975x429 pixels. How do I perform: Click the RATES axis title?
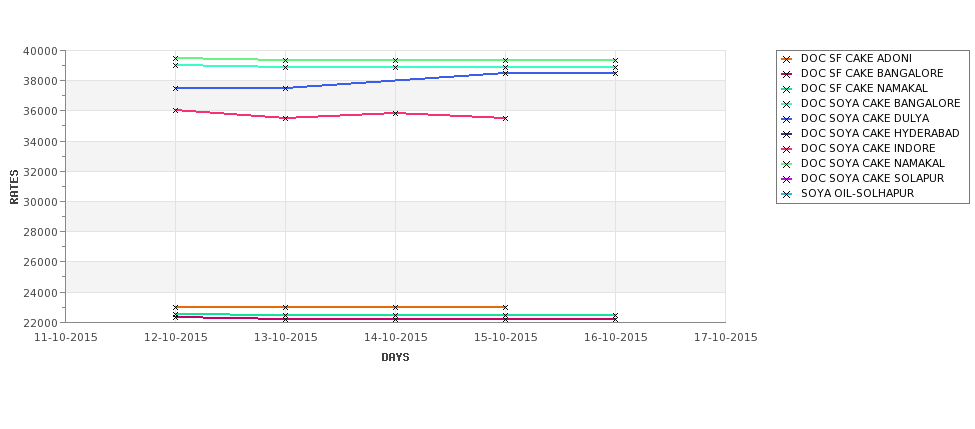click(14, 187)
